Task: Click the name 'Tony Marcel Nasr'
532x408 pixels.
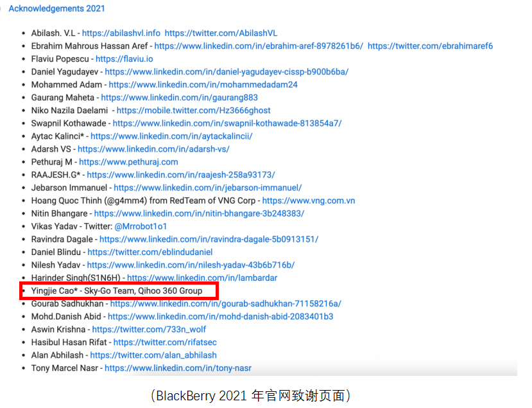Action: coord(64,368)
